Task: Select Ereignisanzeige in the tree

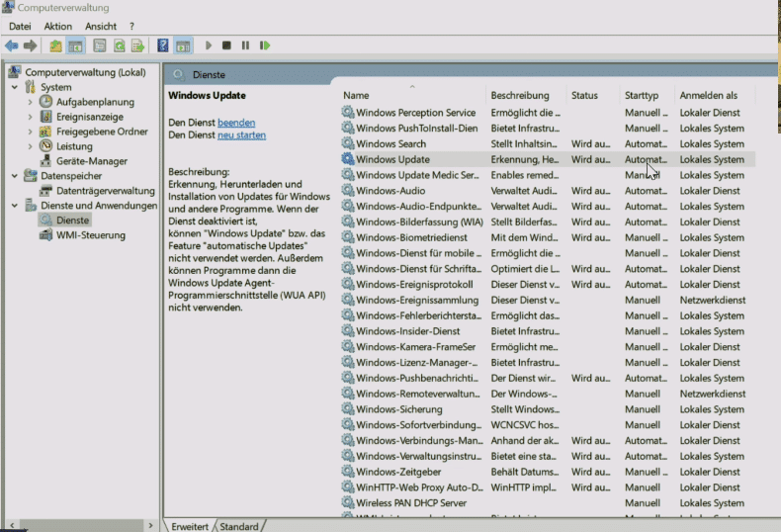Action: click(x=90, y=117)
